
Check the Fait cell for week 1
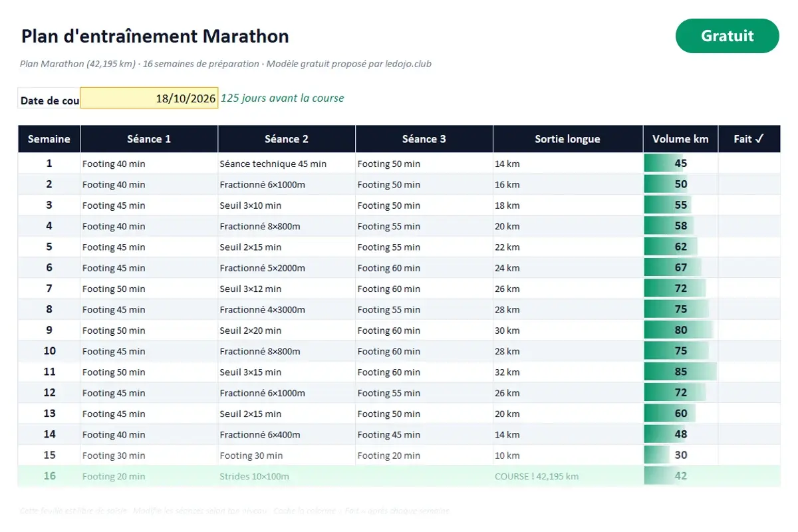[749, 163]
